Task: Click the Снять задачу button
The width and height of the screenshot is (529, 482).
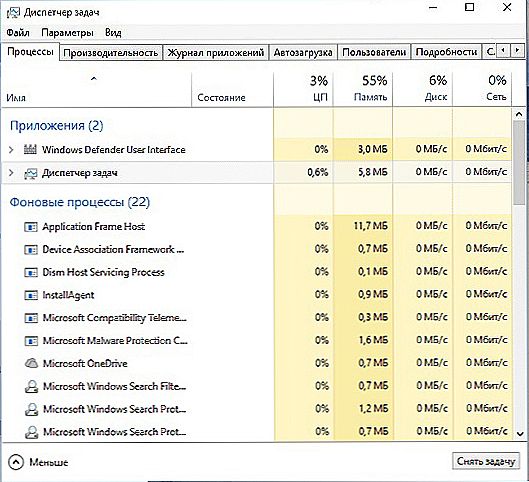Action: (x=486, y=461)
